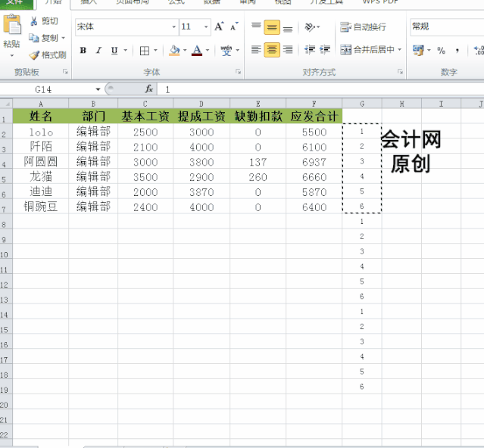The width and height of the screenshot is (484, 448).
Task: Expand the Paste options arrow
Action: pos(11,56)
